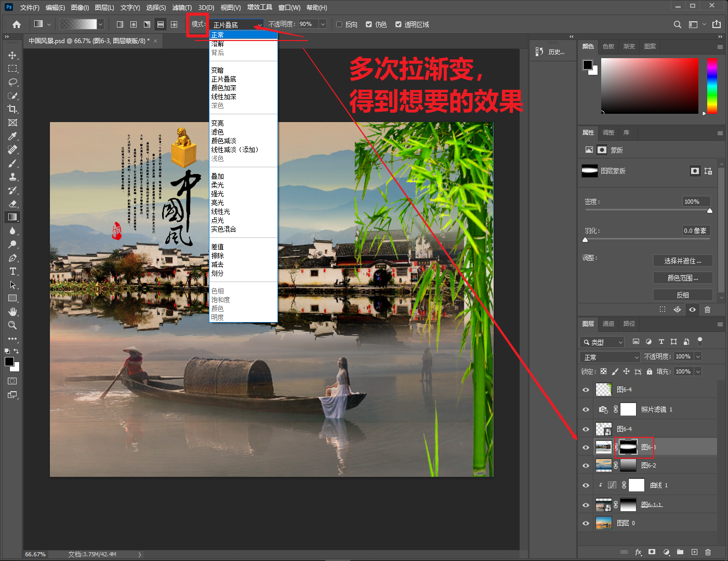
Task: Create new group folder icon
Action: coord(680,552)
